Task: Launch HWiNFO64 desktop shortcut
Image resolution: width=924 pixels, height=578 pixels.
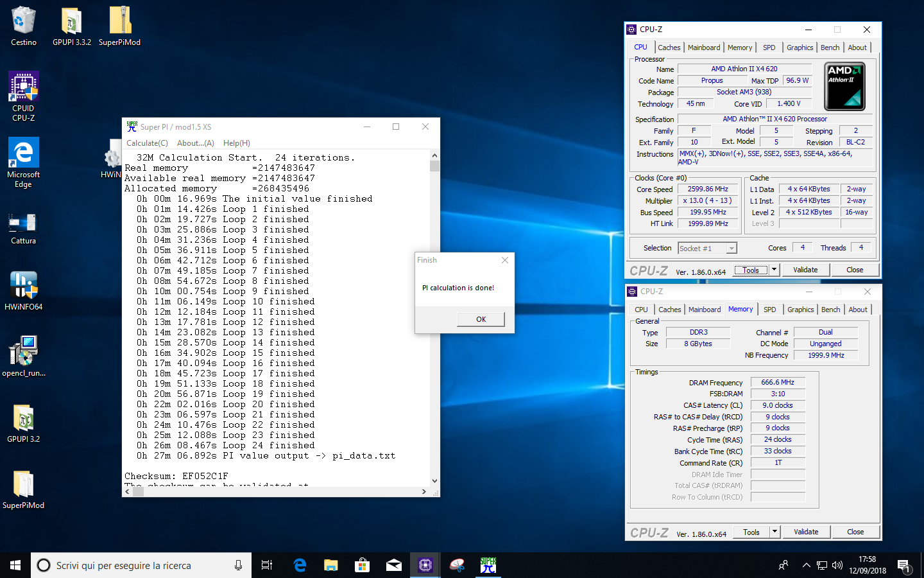Action: coord(24,291)
